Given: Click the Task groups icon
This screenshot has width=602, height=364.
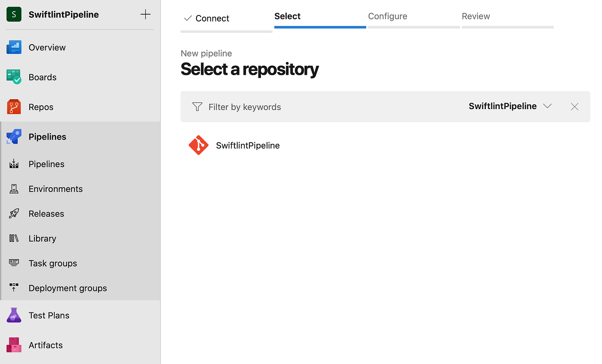Looking at the screenshot, I should point(14,263).
